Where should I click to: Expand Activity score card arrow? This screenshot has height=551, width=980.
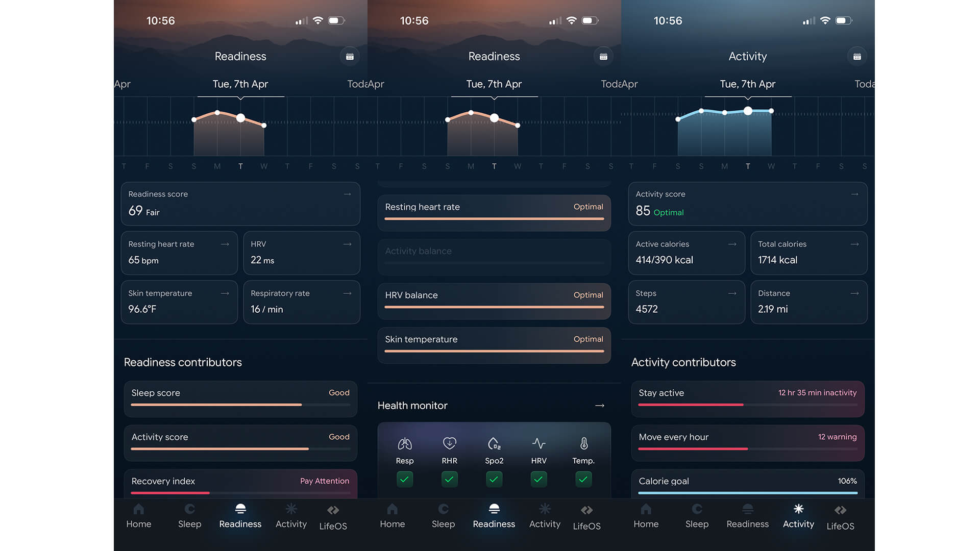point(854,194)
